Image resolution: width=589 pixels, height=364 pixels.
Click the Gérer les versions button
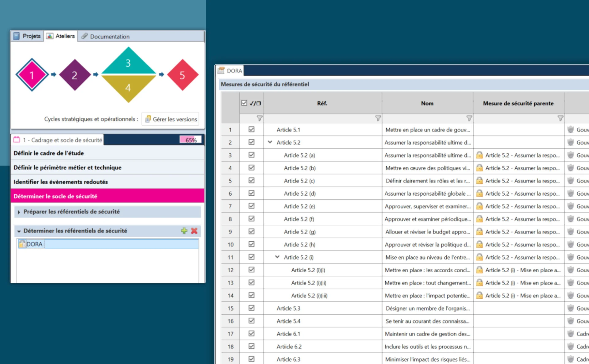[x=171, y=119]
